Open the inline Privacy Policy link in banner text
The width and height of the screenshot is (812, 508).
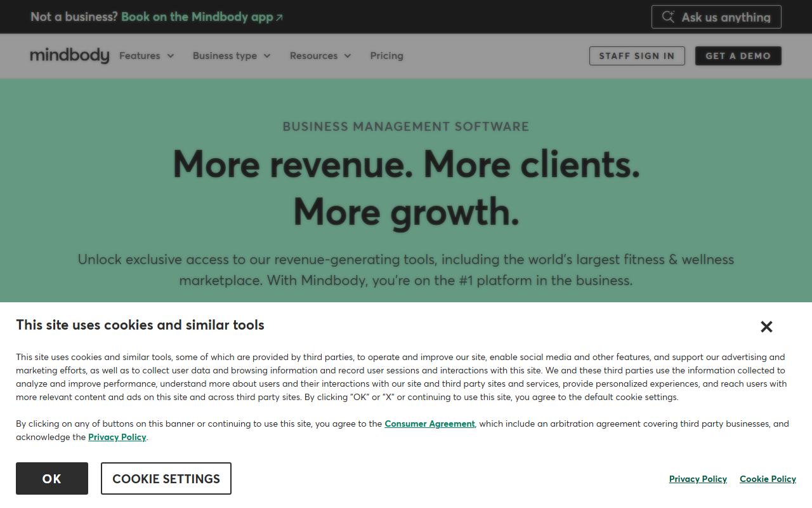pos(117,437)
